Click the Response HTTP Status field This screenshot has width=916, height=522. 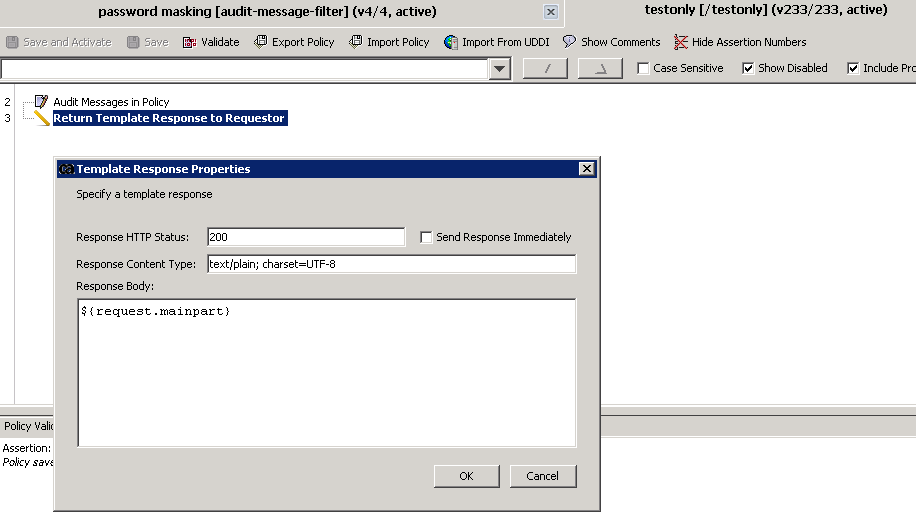tap(306, 237)
